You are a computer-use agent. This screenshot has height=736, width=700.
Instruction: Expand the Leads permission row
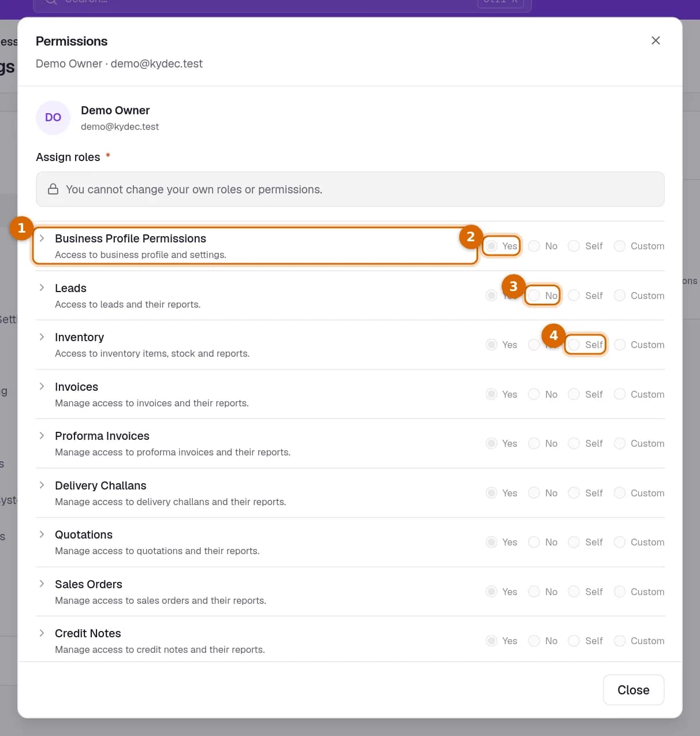click(42, 287)
